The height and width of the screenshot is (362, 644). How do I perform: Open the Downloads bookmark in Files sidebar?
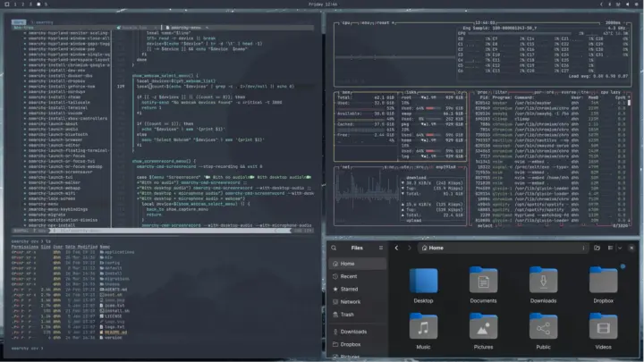click(357, 332)
